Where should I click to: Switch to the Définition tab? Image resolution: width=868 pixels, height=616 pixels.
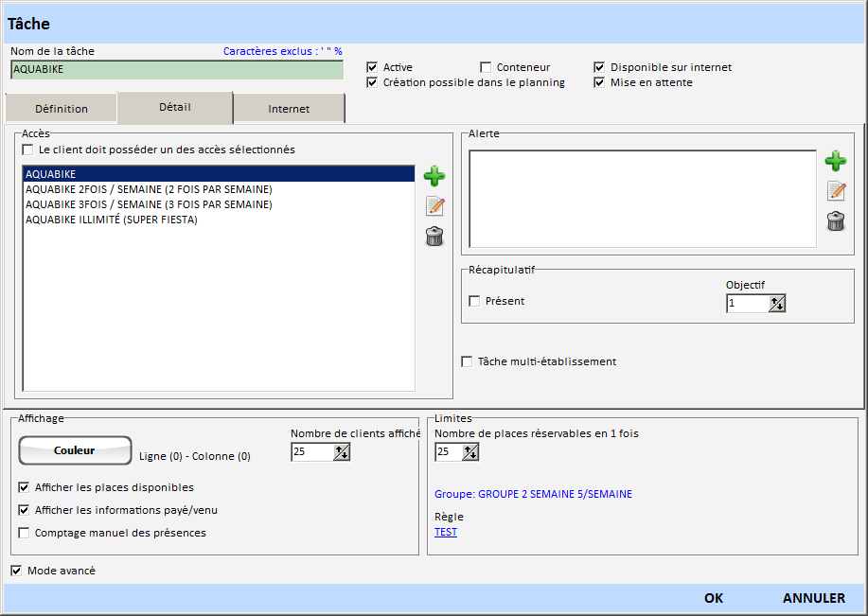pos(62,109)
